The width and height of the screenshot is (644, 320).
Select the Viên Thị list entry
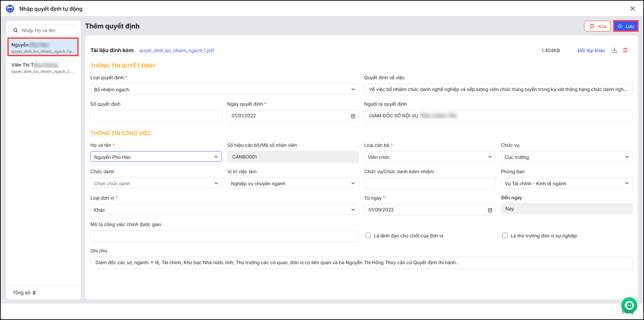[x=43, y=68]
